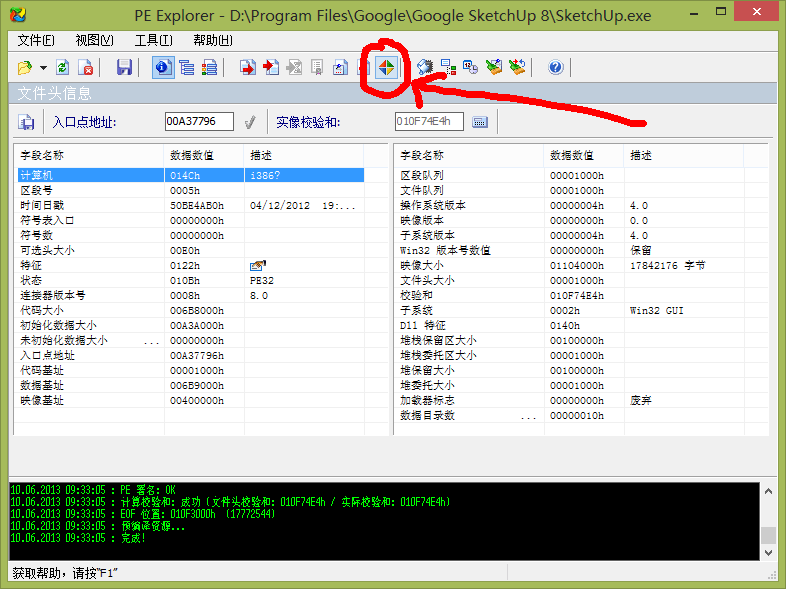Open import viewer with incoming red arrow
786x589 pixels.
coord(271,67)
